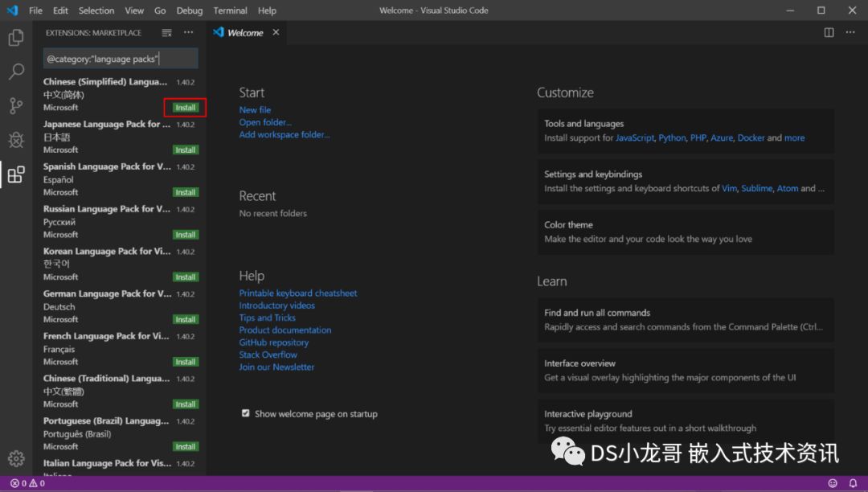Open the Go menu

tap(160, 10)
